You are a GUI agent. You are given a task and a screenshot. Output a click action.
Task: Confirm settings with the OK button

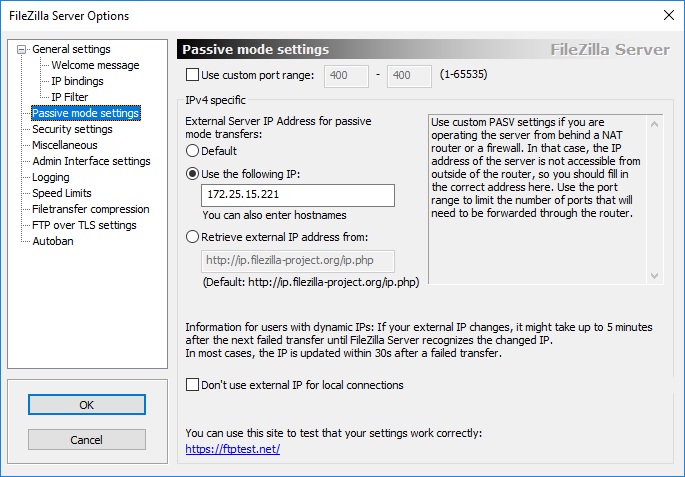click(86, 405)
